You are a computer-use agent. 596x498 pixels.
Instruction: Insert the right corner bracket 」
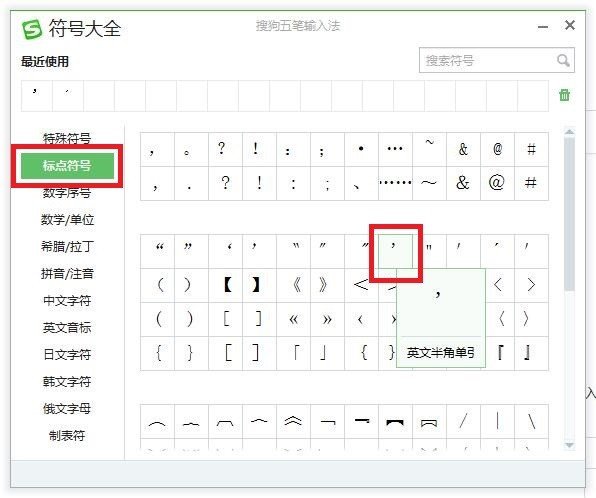[x=327, y=353]
